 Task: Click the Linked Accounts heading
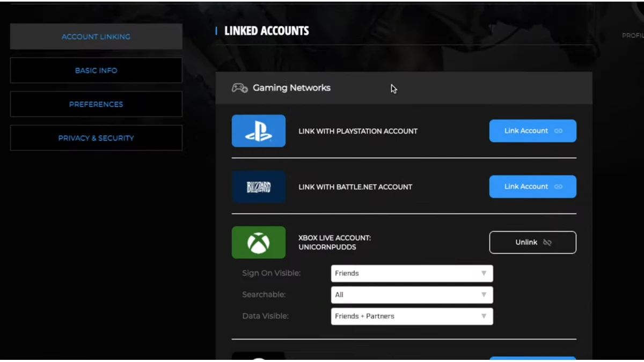[x=267, y=31]
